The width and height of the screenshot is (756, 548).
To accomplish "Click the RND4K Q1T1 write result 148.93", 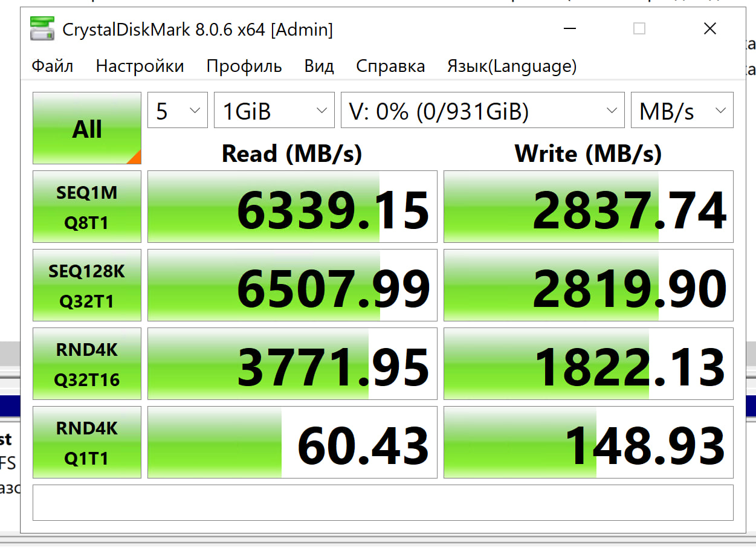I will tap(589, 442).
